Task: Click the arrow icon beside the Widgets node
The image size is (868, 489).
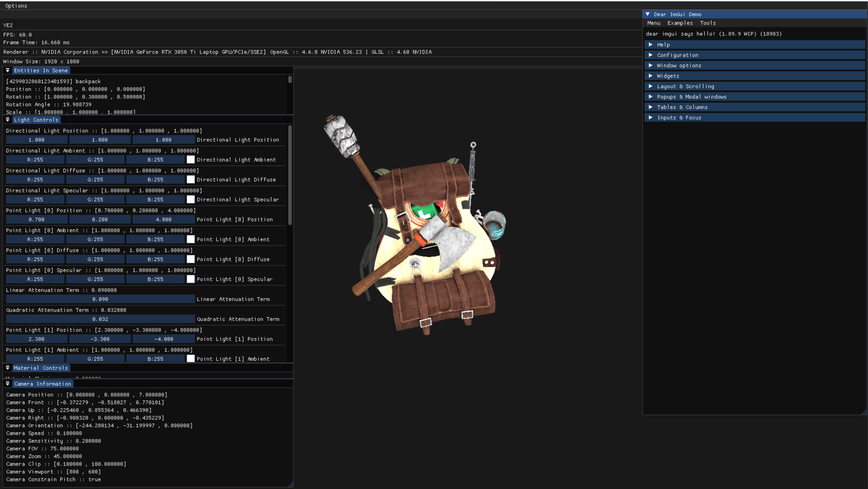Action: click(651, 76)
